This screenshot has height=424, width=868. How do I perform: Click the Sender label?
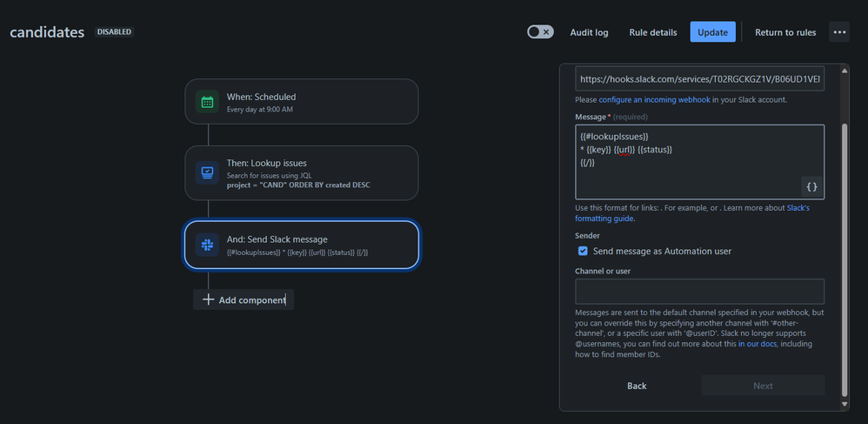tap(587, 236)
